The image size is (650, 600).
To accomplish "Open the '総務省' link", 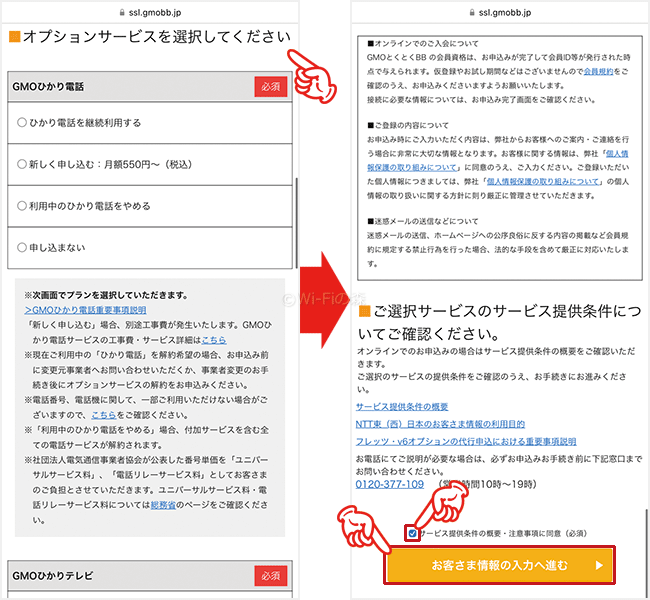I will pos(163,505).
